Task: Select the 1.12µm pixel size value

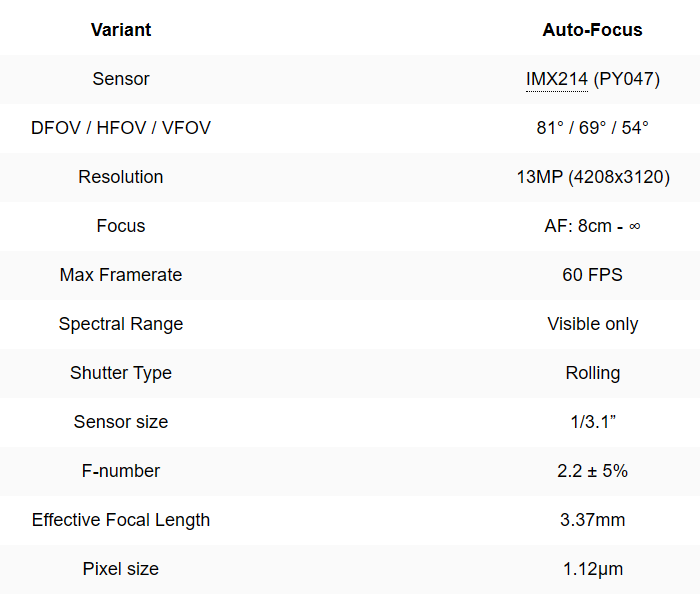Action: (593, 569)
